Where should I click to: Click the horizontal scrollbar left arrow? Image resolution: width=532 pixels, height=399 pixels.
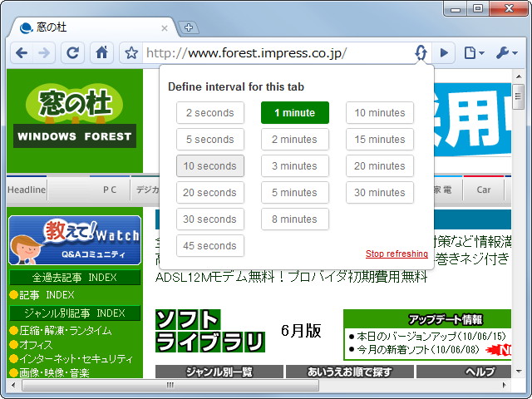[x=13, y=385]
